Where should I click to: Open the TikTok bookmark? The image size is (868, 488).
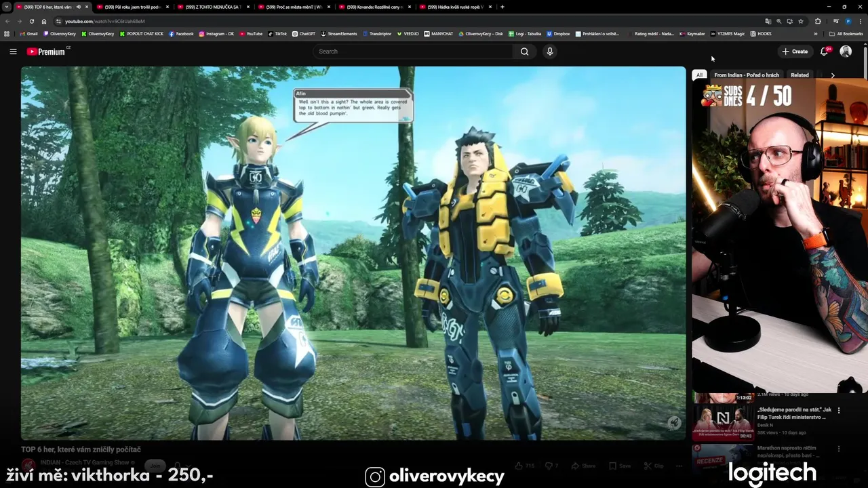[x=277, y=33]
